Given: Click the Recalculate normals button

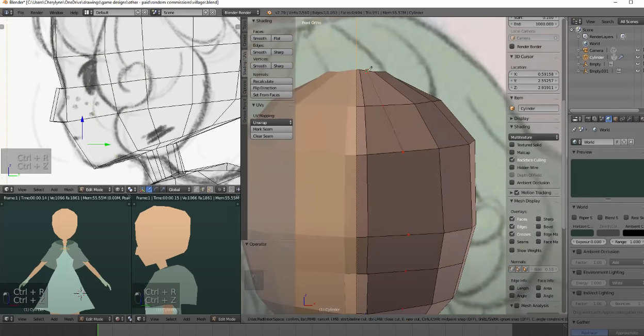Looking at the screenshot, I should click(x=271, y=81).
